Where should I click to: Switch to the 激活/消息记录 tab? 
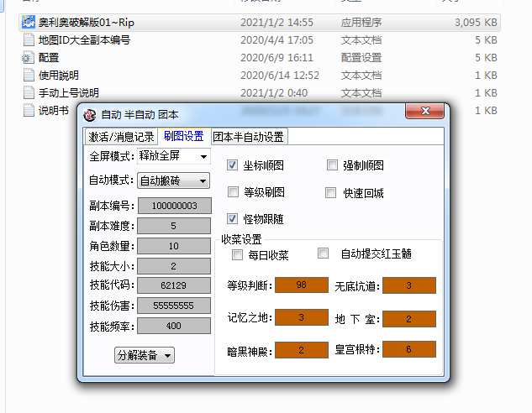(121, 137)
